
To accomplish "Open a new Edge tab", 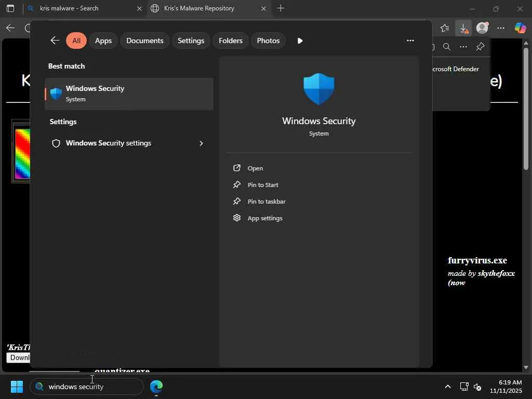I will [281, 8].
